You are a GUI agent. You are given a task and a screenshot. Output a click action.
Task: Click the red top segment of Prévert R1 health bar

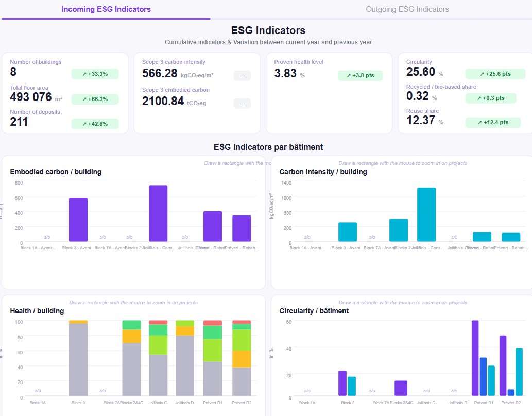click(x=213, y=323)
